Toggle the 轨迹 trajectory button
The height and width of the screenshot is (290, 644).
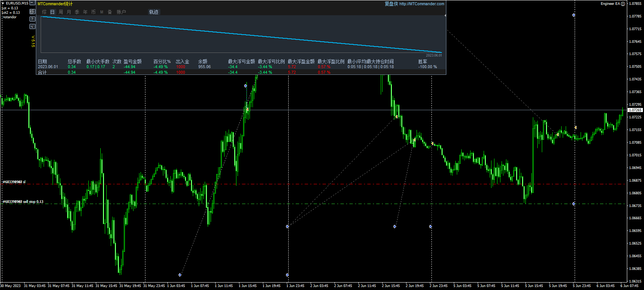(154, 12)
